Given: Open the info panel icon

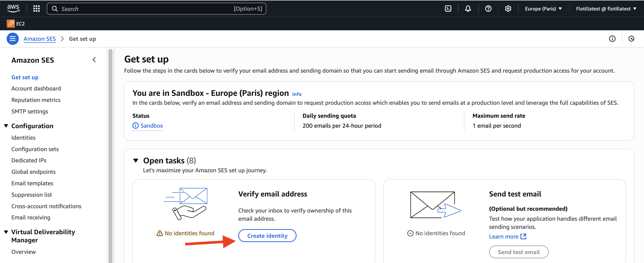Looking at the screenshot, I should tap(612, 39).
